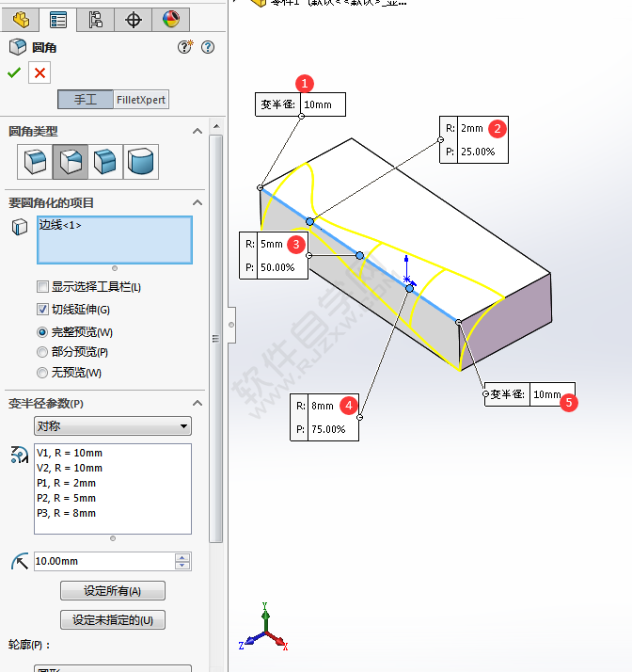Image resolution: width=632 pixels, height=672 pixels.
Task: Open the FeatureManager design tree tab
Action: [21, 20]
